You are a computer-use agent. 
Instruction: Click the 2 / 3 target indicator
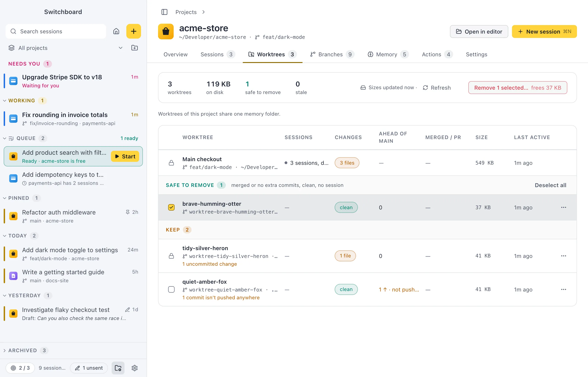click(20, 368)
